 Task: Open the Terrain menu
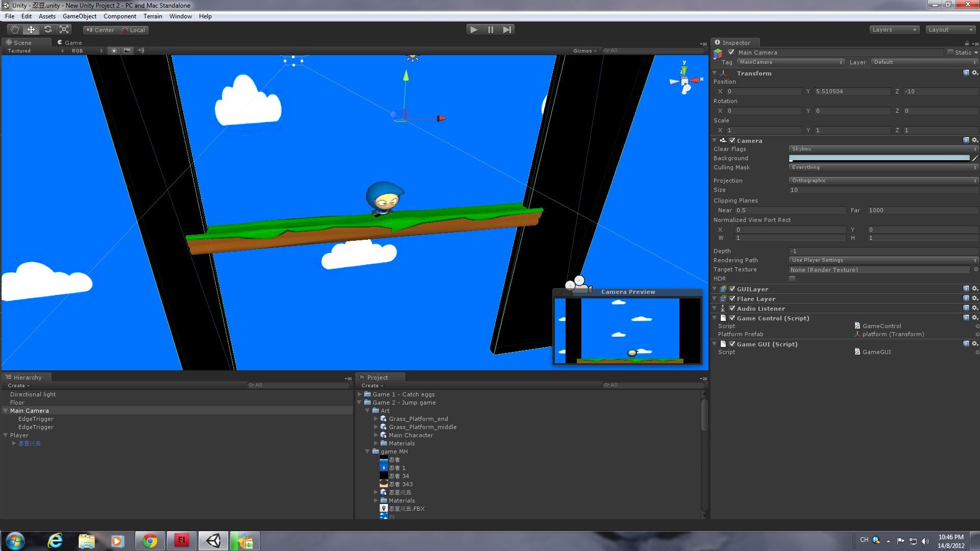tap(153, 16)
